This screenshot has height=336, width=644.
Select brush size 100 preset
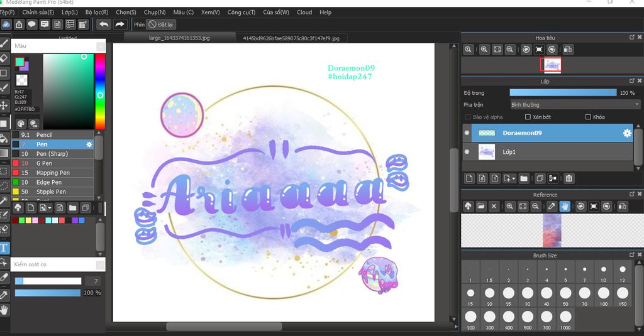coord(603,296)
